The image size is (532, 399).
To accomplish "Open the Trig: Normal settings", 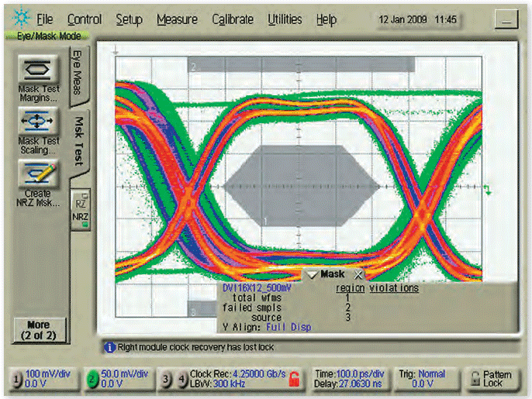I will 422,378.
